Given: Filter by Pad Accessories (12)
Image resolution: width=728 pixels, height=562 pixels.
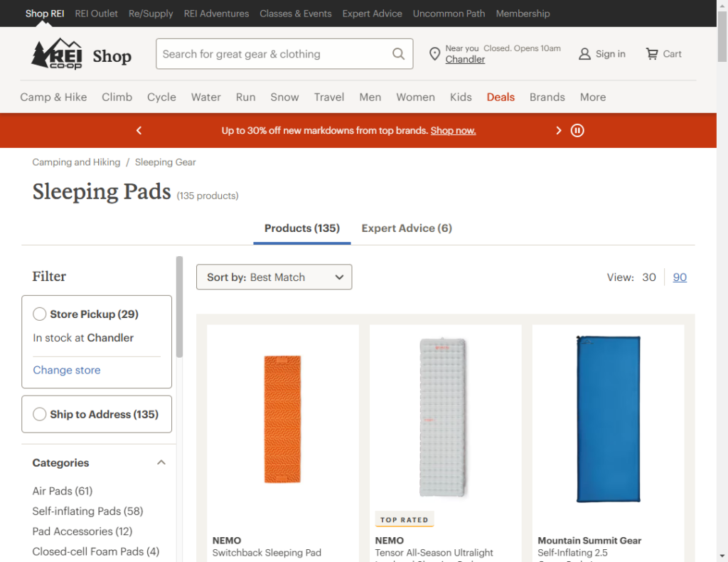Looking at the screenshot, I should tap(82, 531).
